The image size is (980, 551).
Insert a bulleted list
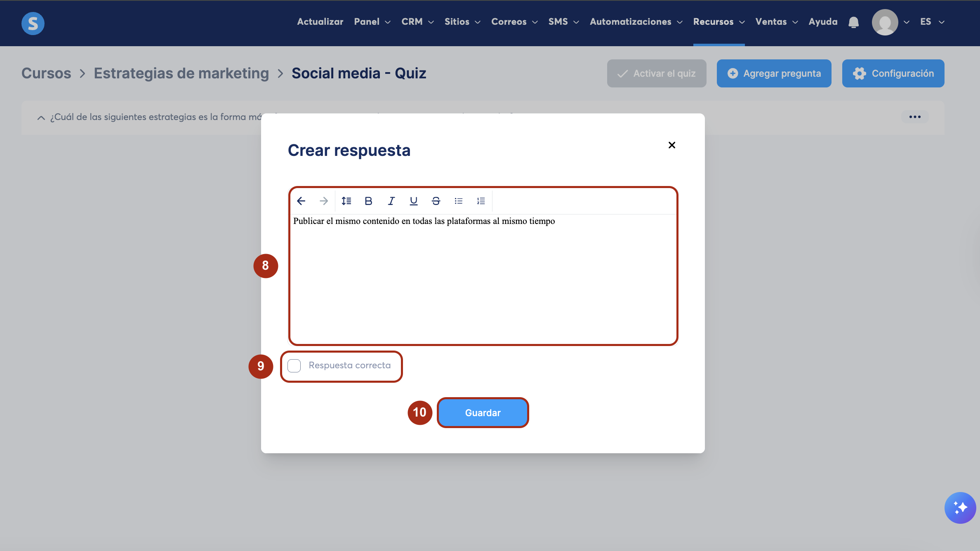(x=458, y=201)
